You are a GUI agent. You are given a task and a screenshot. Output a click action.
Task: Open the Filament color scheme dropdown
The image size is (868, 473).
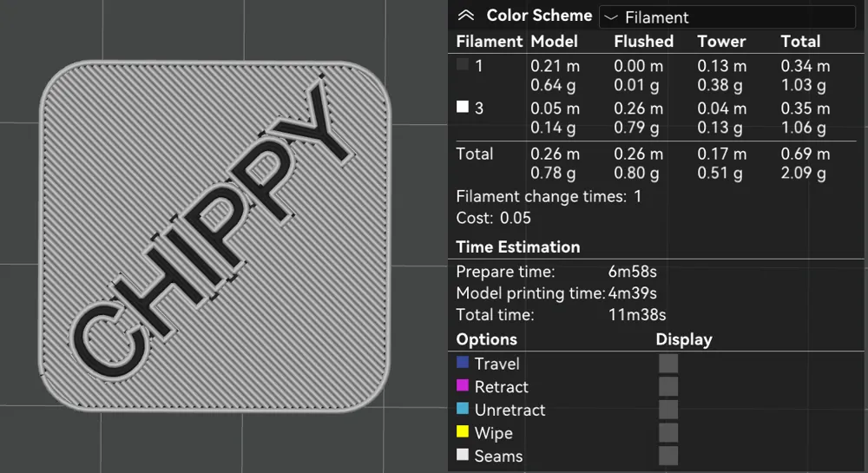click(x=727, y=17)
